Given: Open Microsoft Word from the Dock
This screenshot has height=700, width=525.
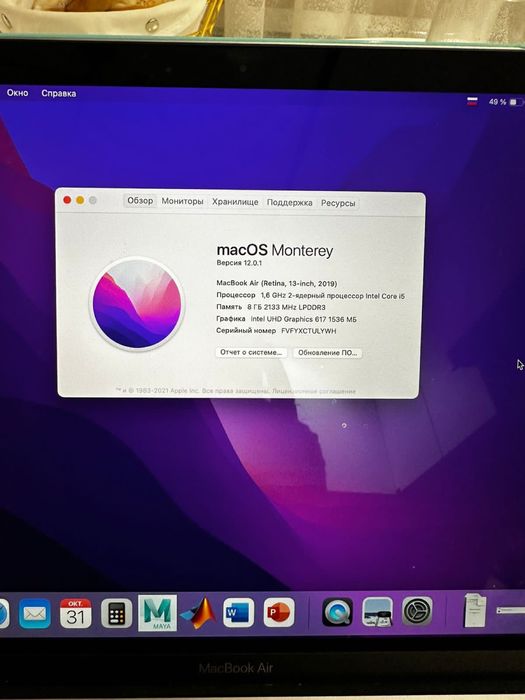Looking at the screenshot, I should (238, 612).
